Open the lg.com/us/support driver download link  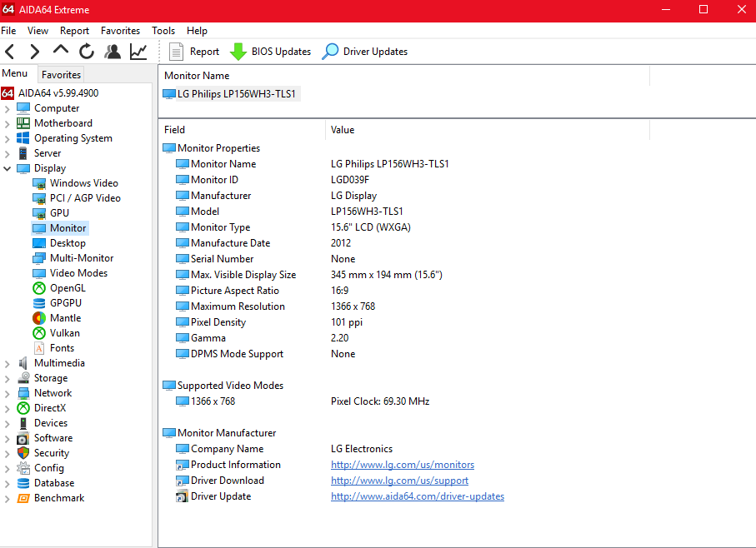tap(400, 481)
